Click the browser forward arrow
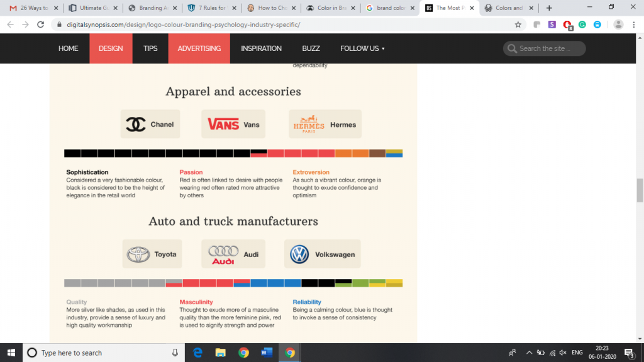This screenshot has width=644, height=362. [x=25, y=25]
